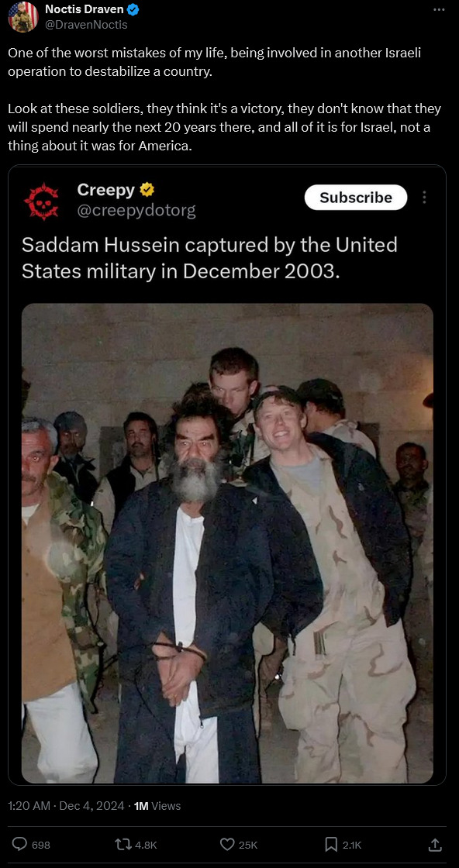
Task: Click the Creepy display name in the quoted tweet
Action: (105, 190)
